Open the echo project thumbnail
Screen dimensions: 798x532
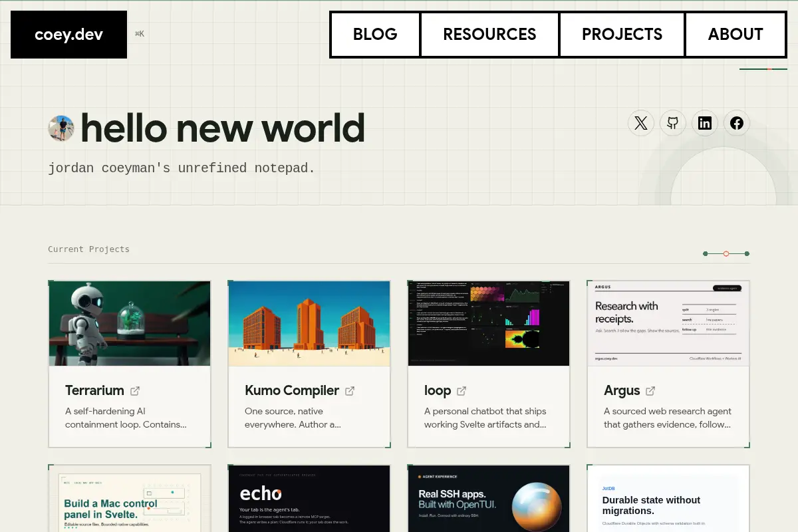[309, 498]
